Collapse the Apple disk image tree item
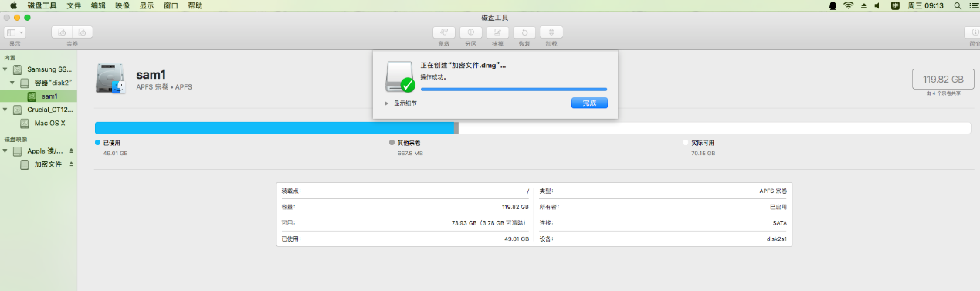980x291 pixels. coord(5,151)
